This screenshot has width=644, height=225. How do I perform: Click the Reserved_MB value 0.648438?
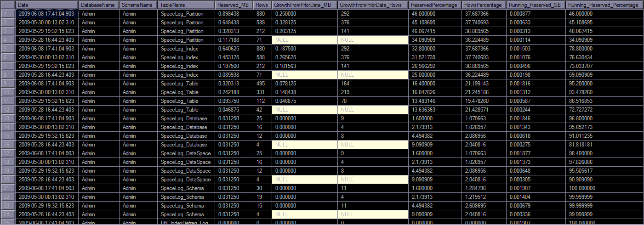point(233,22)
